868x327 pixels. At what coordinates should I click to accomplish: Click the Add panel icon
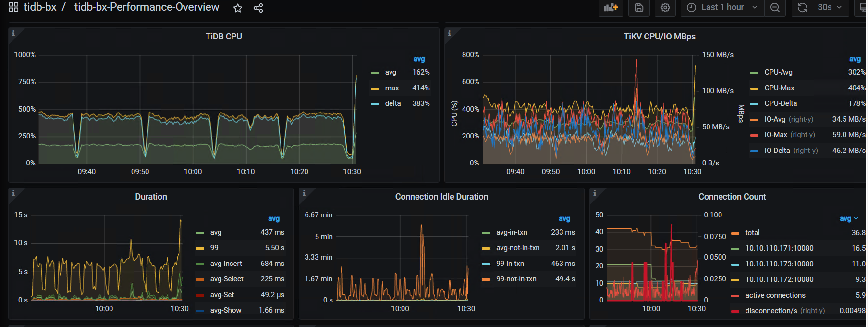click(611, 8)
